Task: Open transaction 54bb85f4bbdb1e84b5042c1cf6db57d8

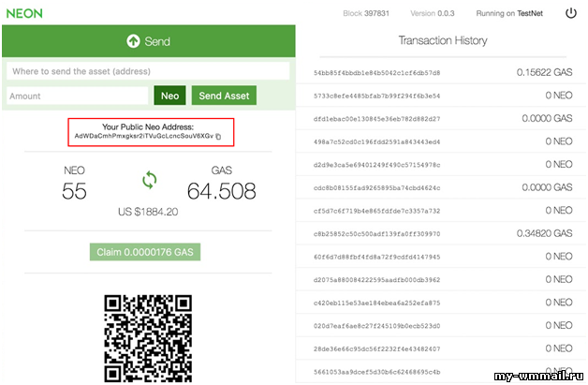Action: [x=377, y=73]
